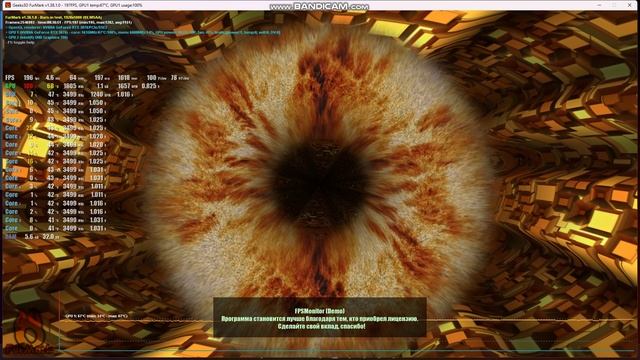Click the FurMark app icon in title bar
Viewport: 640px width, 360px height.
[7, 5]
